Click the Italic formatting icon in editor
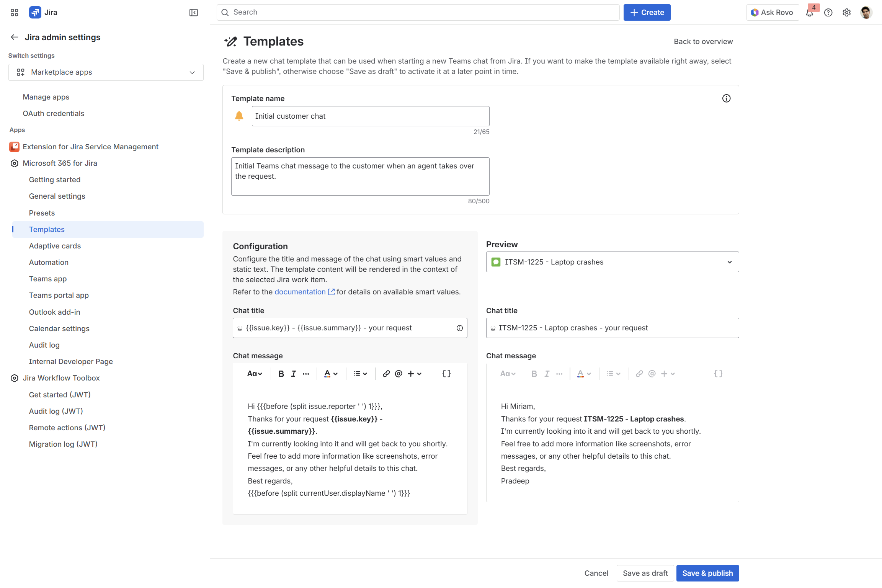 (x=294, y=374)
